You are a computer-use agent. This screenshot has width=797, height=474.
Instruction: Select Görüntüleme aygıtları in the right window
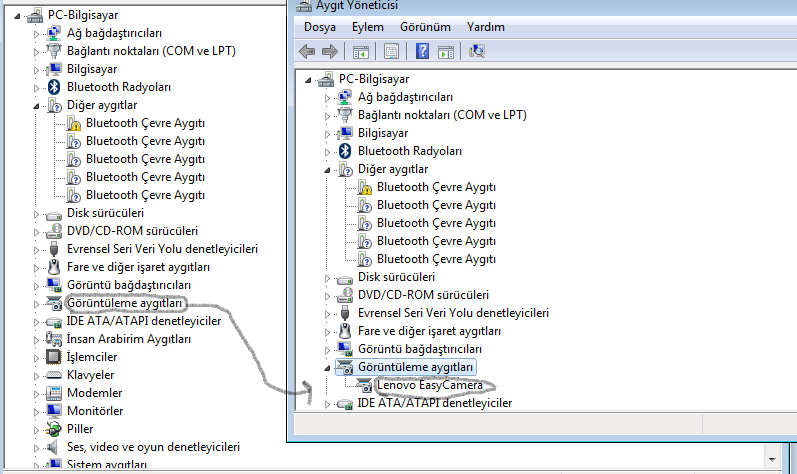[x=415, y=367]
